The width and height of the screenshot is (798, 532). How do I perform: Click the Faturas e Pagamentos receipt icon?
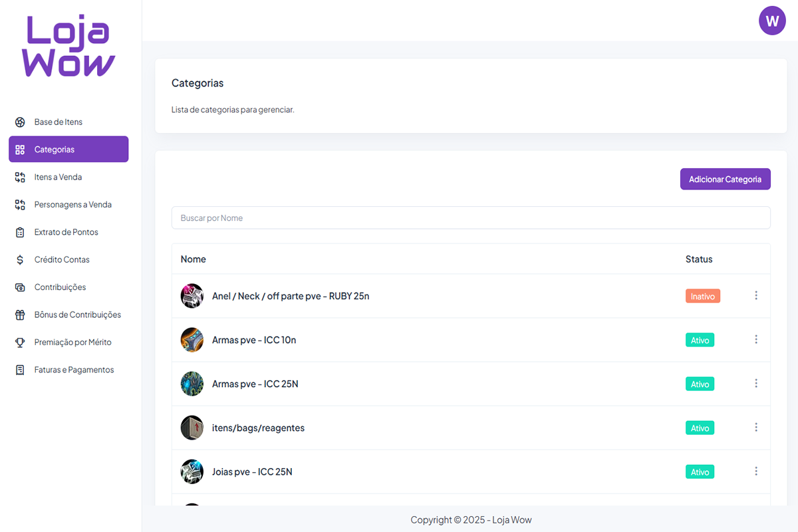tap(20, 370)
